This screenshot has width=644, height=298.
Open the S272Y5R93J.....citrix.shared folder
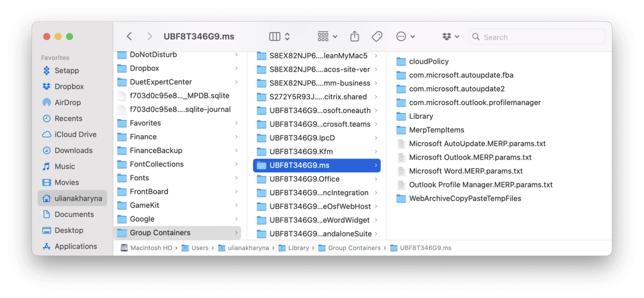click(317, 97)
